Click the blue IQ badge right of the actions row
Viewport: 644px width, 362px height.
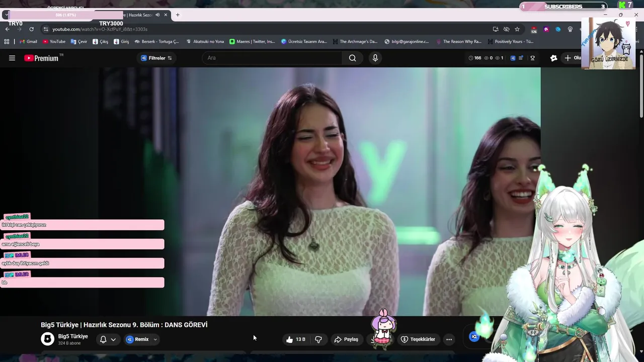[474, 337]
